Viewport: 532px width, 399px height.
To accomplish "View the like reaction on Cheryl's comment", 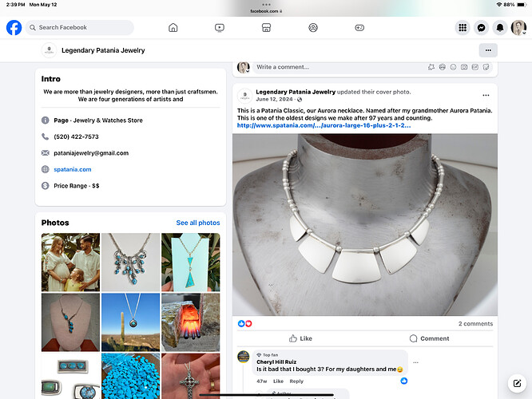I will tap(403, 381).
